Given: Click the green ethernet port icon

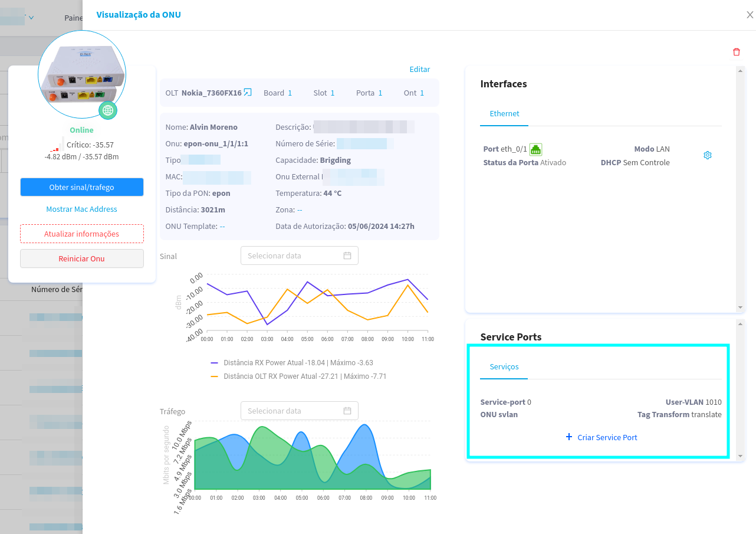Looking at the screenshot, I should pos(535,149).
